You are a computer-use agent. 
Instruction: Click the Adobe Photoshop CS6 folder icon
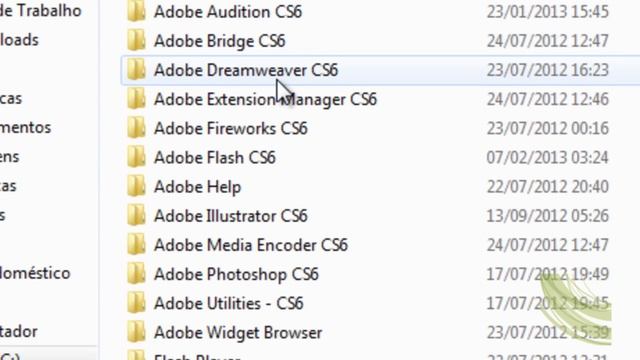click(x=136, y=274)
